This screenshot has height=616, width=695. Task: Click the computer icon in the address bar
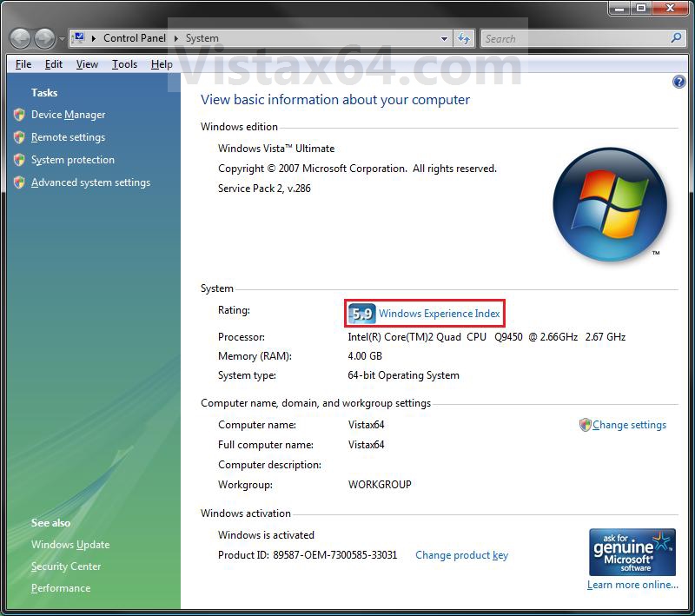click(x=78, y=38)
